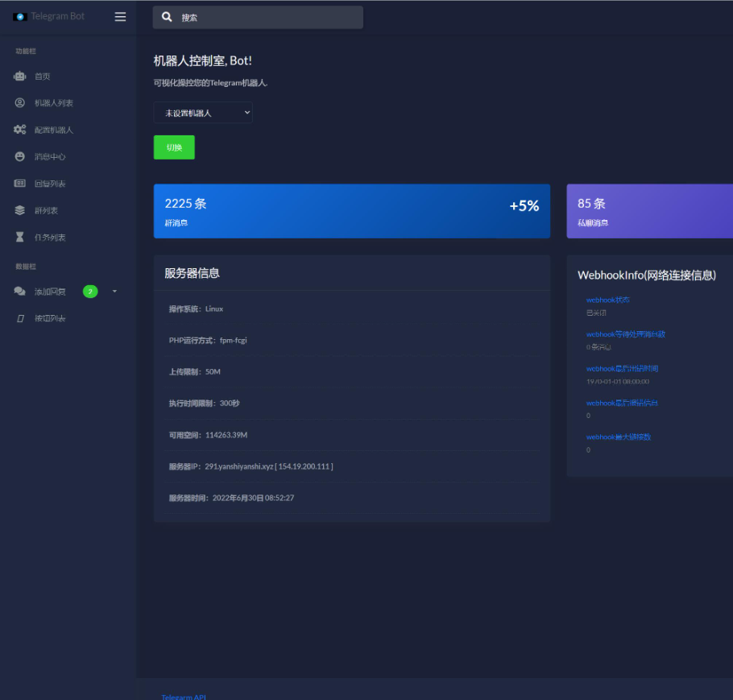This screenshot has height=700, width=733.
Task: Open 消息中心 via its smiley icon
Action: click(19, 156)
